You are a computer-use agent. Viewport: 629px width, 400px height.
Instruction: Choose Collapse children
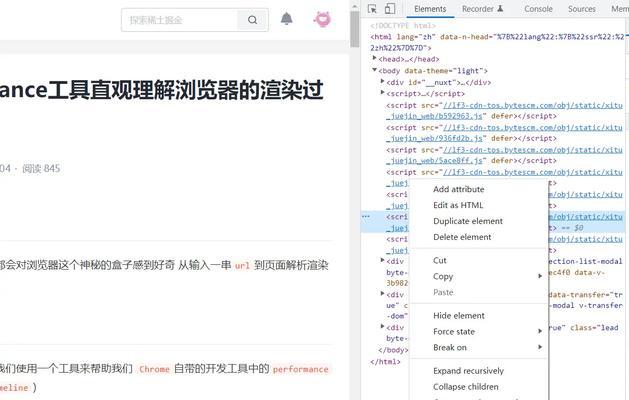pyautogui.click(x=479, y=387)
